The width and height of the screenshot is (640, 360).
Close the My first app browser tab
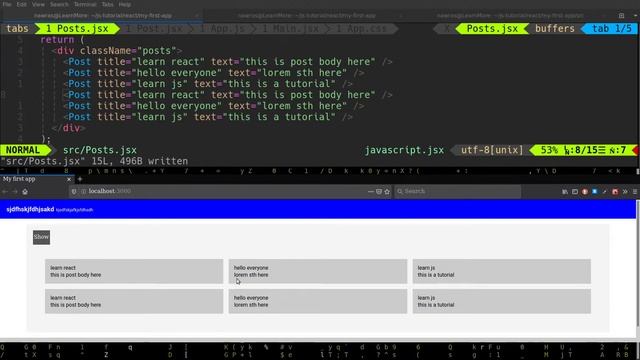click(69, 179)
